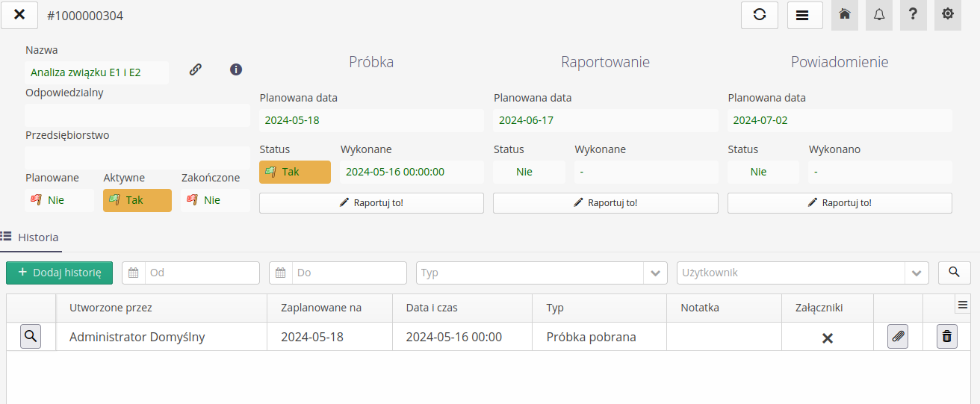
Task: Expand the Użytkownik filter dropdown
Action: 917,273
